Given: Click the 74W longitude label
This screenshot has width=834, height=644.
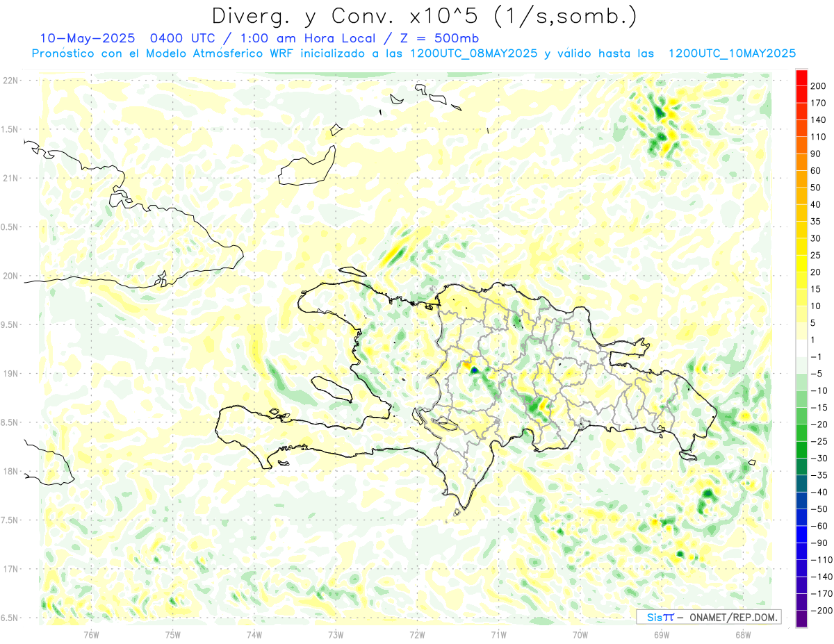Looking at the screenshot, I should click(x=254, y=634).
